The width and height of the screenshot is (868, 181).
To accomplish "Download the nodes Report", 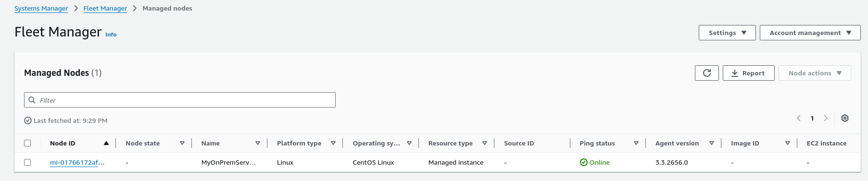I will (748, 73).
